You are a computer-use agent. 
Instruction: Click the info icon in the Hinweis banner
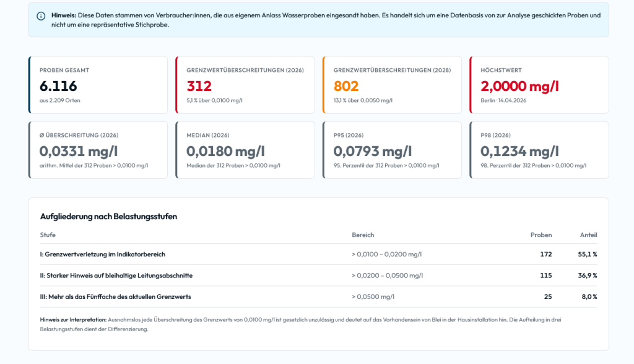[x=41, y=16]
